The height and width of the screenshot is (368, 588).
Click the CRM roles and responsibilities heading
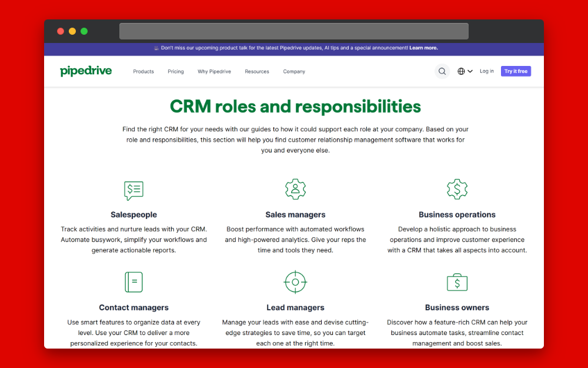[296, 107]
